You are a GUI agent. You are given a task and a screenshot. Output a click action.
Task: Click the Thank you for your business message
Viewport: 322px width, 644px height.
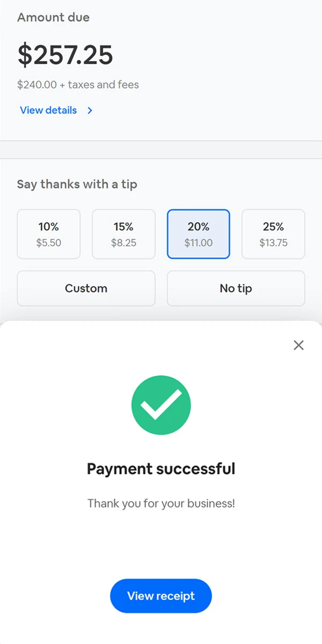161,503
